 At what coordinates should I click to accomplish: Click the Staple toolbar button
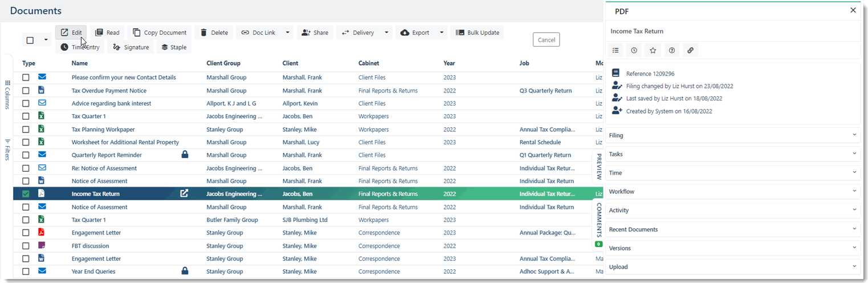pos(174,47)
